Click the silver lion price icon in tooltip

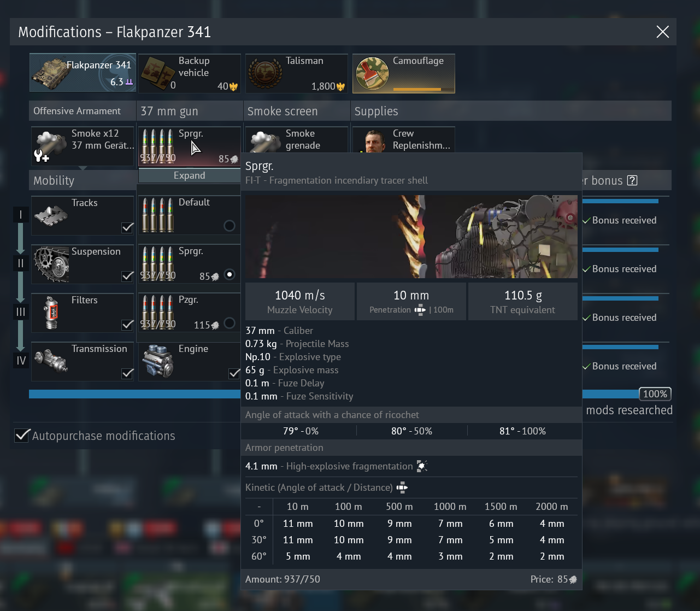(x=573, y=579)
